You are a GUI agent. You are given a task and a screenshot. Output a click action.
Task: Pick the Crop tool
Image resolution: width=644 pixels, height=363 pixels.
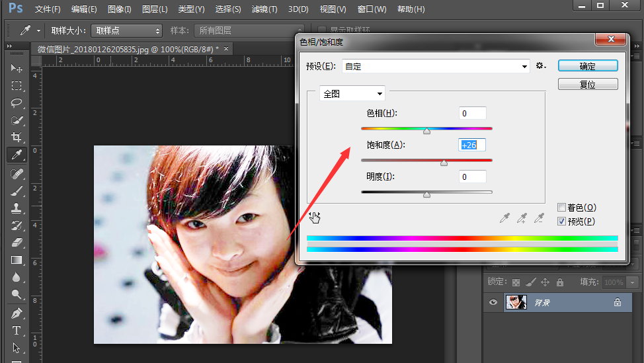click(x=17, y=138)
